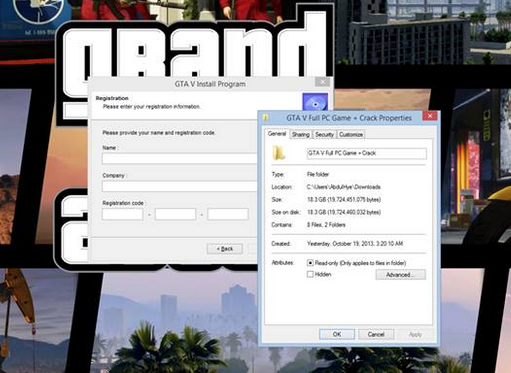Click the second registration code box

[175, 214]
